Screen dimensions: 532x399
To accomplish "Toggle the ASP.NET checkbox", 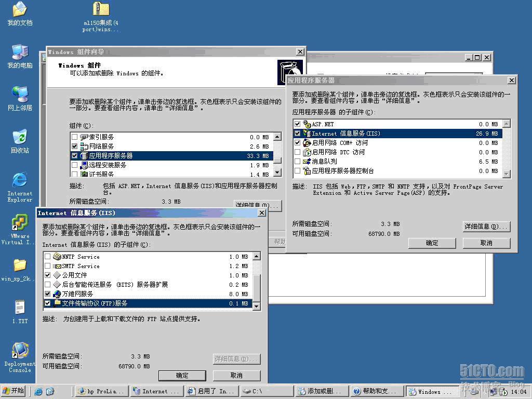I will 297,124.
